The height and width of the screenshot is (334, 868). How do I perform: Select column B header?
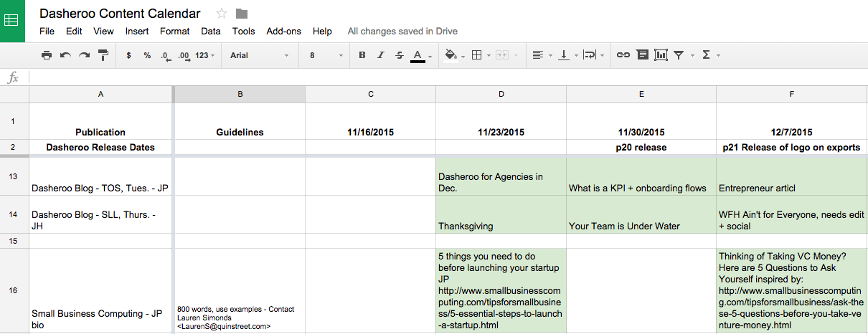click(240, 94)
